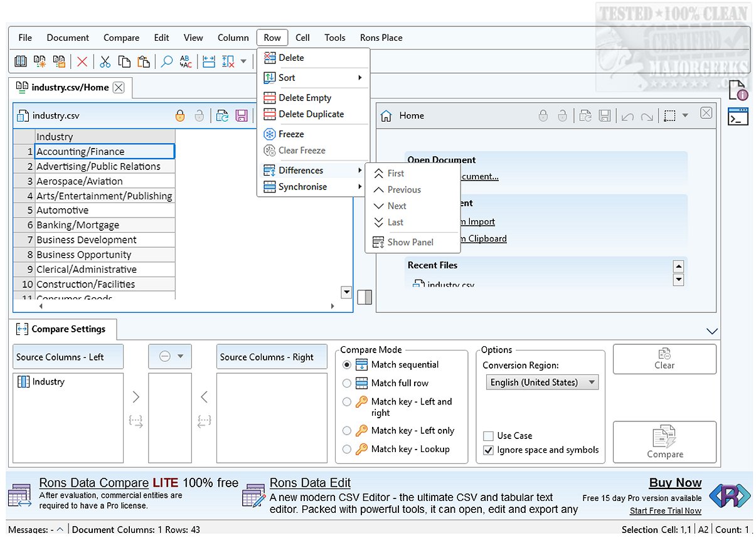Click dropdown arrow below industry.csv grid
The width and height of the screenshot is (756, 538).
(x=346, y=292)
